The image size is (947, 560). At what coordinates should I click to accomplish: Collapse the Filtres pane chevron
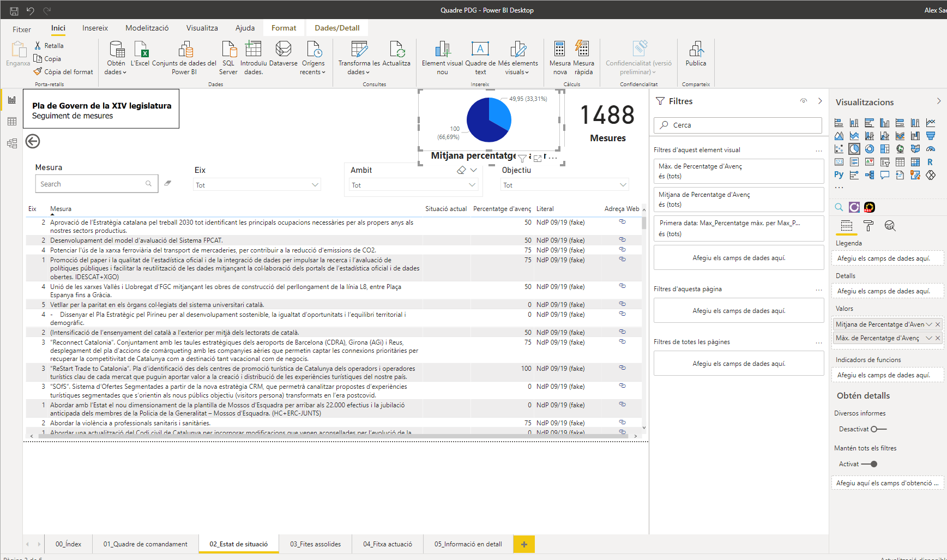[x=820, y=101]
